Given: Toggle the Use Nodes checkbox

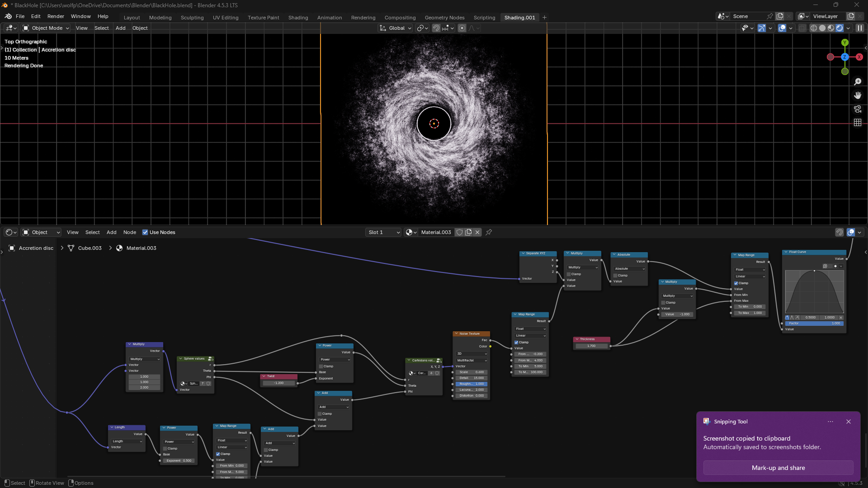Looking at the screenshot, I should (x=145, y=232).
